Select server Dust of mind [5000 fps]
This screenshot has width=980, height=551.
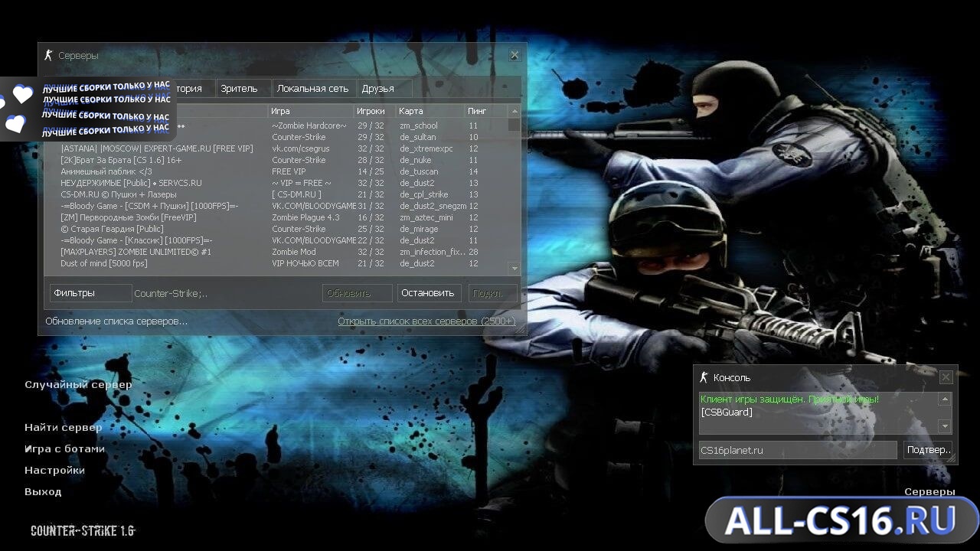click(x=104, y=263)
